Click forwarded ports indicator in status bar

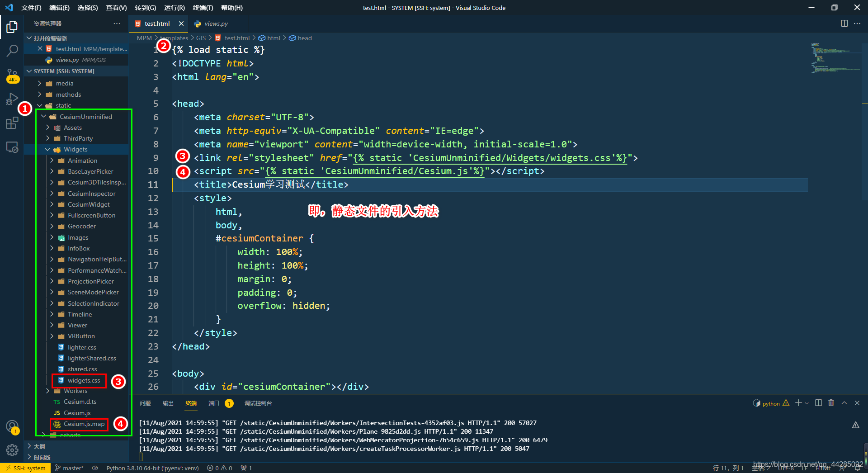pos(246,468)
